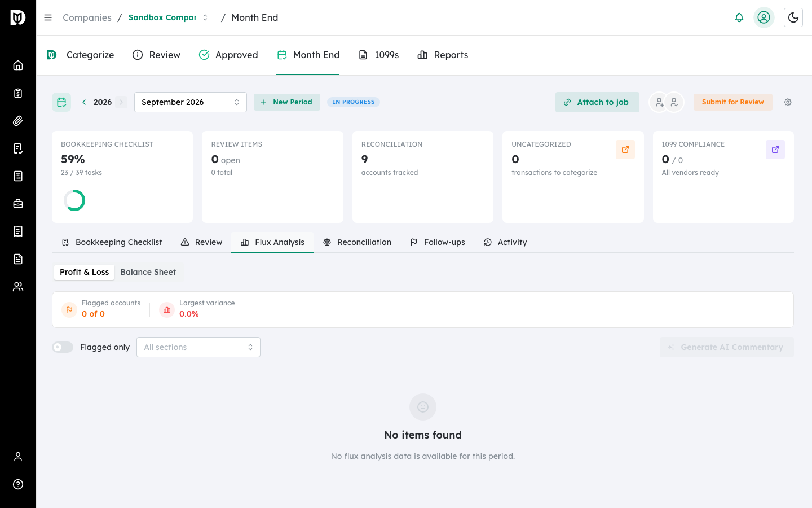Image resolution: width=812 pixels, height=508 pixels.
Task: Open the briefcase sidebar icon
Action: coord(18,204)
